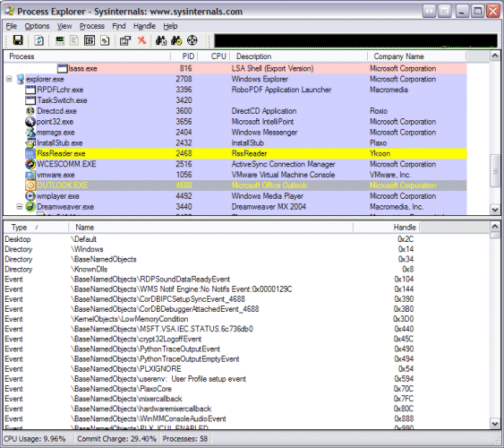Click the RssReader.exe process icon
504x448 pixels.
(x=30, y=153)
